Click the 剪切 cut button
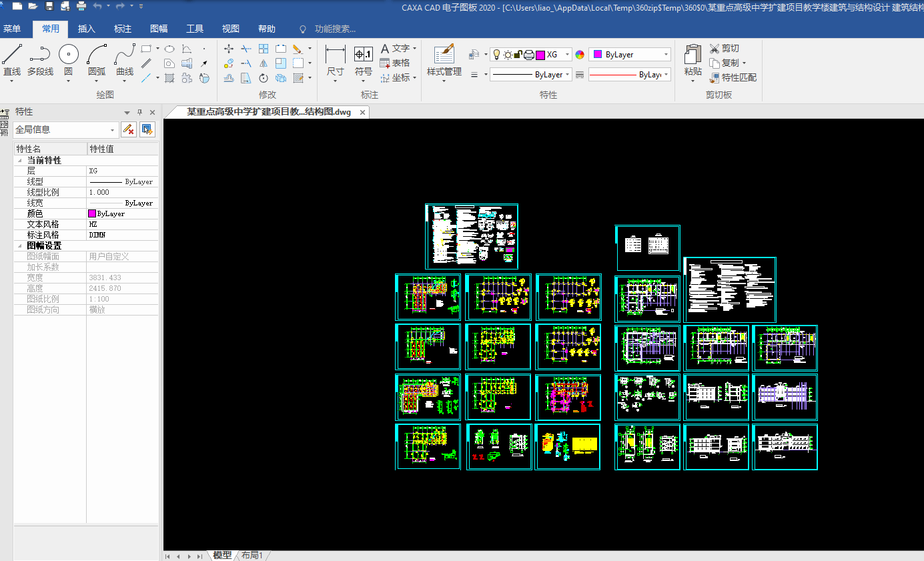Image resolution: width=924 pixels, height=561 pixels. 725,49
